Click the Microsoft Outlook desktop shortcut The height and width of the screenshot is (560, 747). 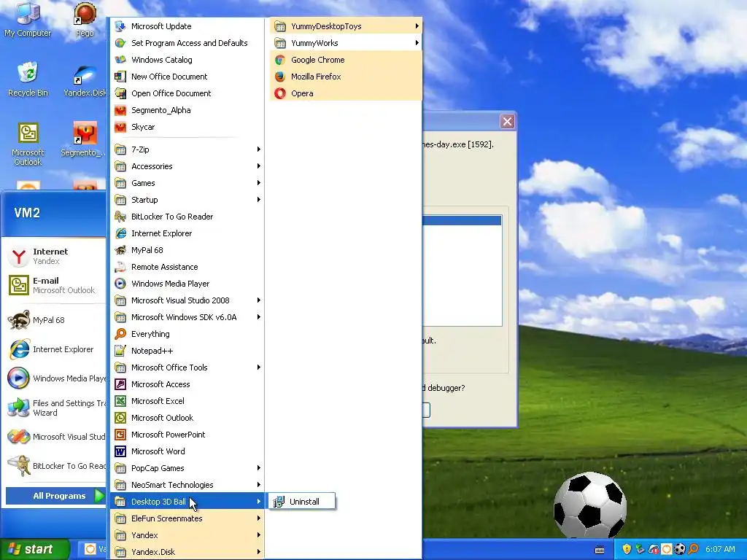(28, 144)
